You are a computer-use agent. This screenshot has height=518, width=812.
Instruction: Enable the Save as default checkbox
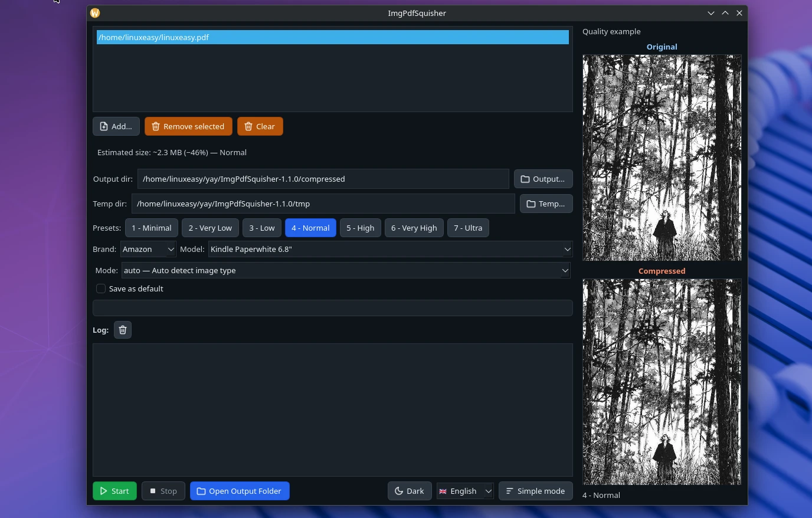pyautogui.click(x=101, y=288)
